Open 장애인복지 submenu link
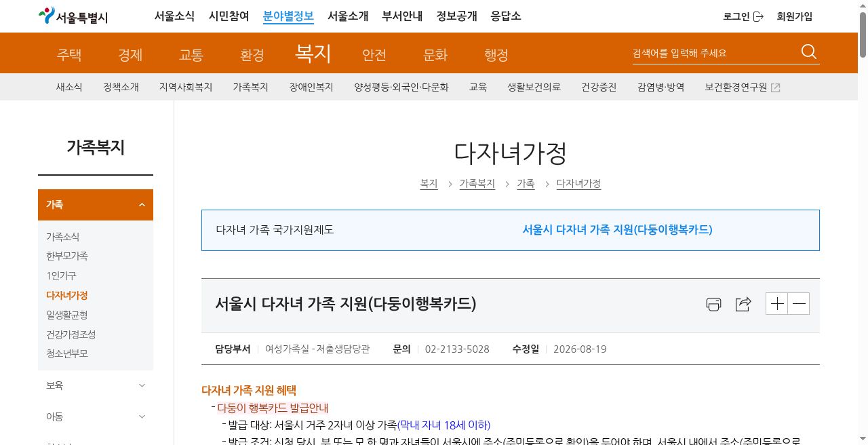 pyautogui.click(x=311, y=87)
